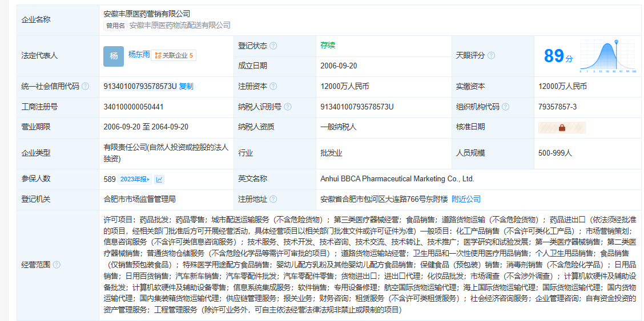Click the help icon beside 组织机构代码
Screen dimensions: 644x321
tap(506, 107)
